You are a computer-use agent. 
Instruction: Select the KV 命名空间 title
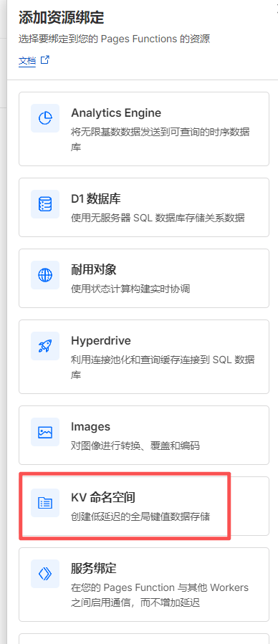(x=103, y=497)
